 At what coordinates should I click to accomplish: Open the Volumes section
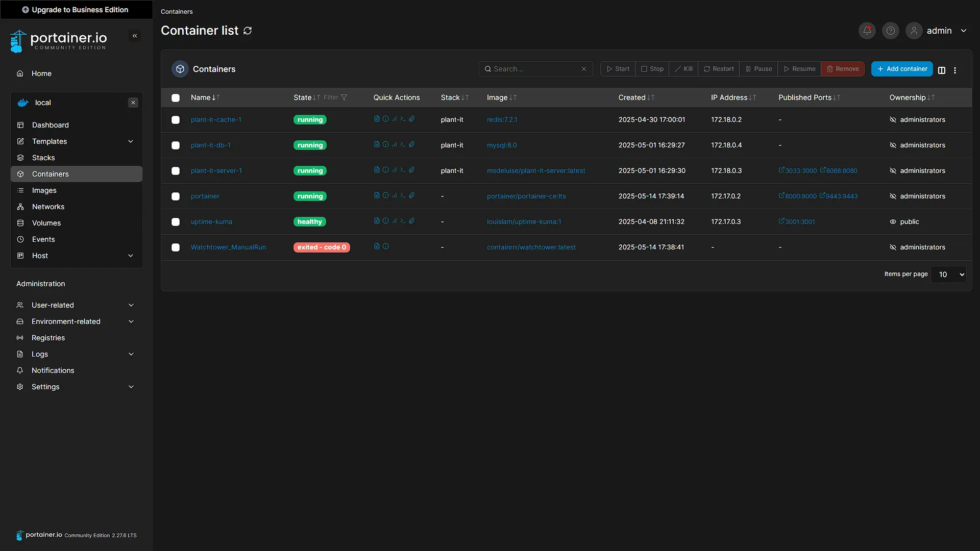point(77,223)
